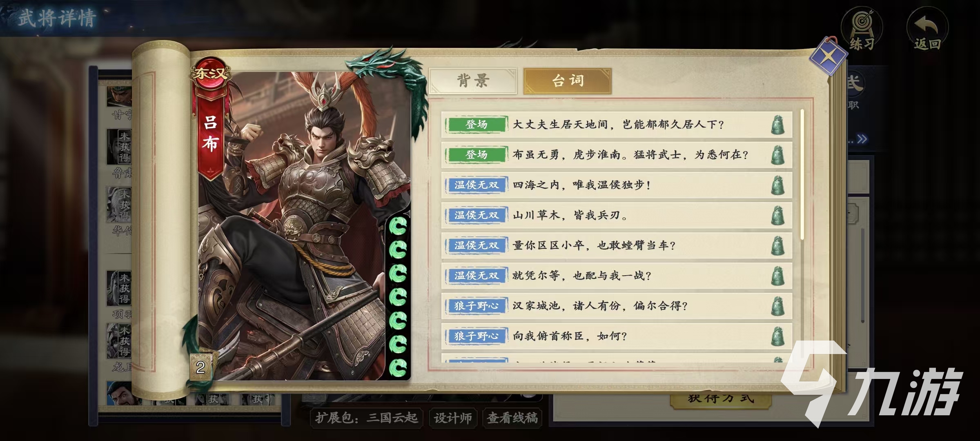Image resolution: width=980 pixels, height=441 pixels.
Task: Click the 扩展包：三国云起 label
Action: click(366, 418)
